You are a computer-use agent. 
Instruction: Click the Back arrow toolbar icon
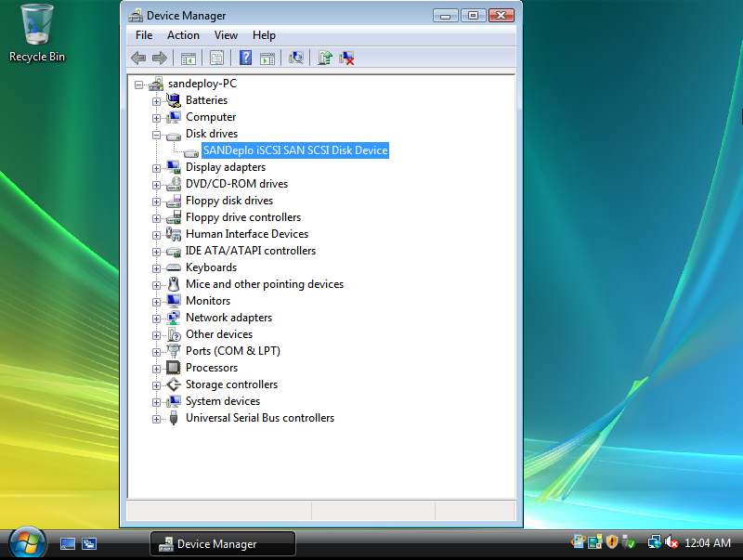pos(137,59)
